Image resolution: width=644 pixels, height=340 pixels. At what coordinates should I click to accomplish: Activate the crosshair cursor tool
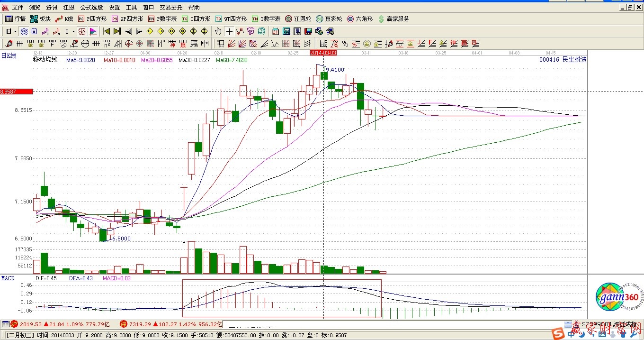click(x=229, y=31)
